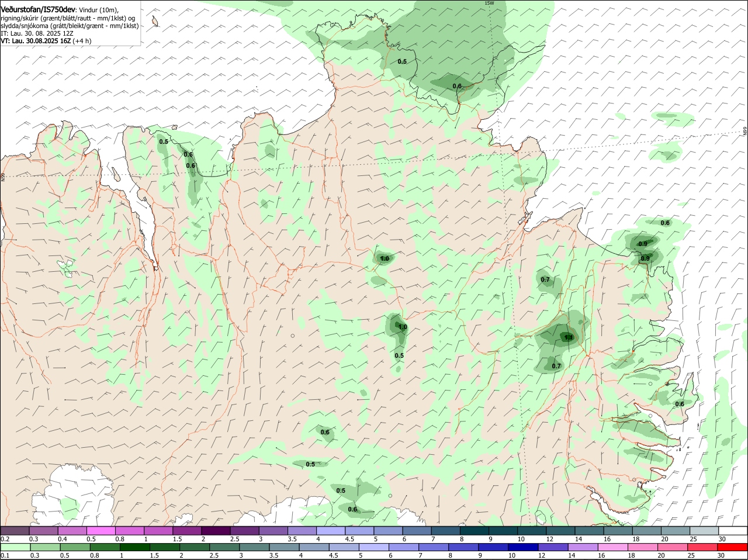Select the 15W longitude label on map
Image resolution: width=748 pixels, height=560 pixels.
(489, 3)
